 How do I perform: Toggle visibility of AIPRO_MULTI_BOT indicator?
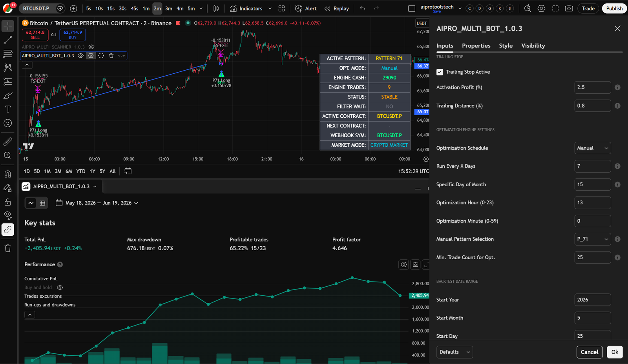pos(80,56)
